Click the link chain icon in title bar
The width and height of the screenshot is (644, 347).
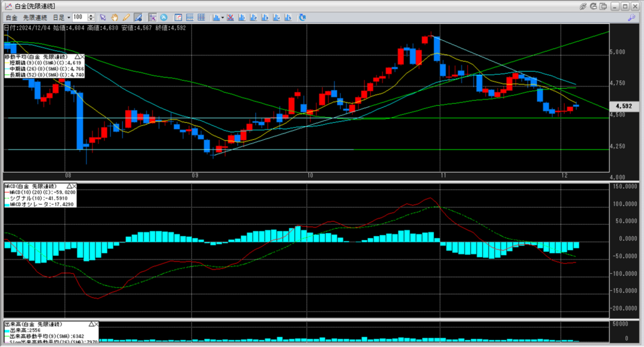584,5
